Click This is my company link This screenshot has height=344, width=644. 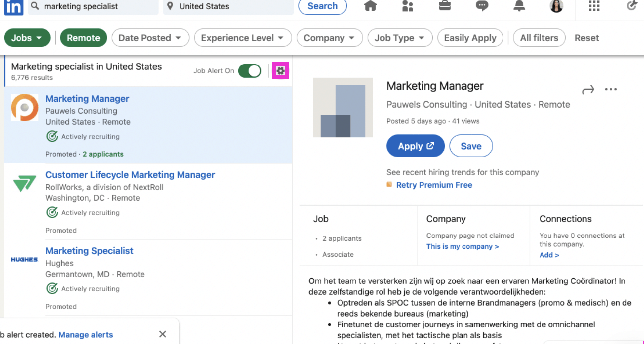coord(463,246)
